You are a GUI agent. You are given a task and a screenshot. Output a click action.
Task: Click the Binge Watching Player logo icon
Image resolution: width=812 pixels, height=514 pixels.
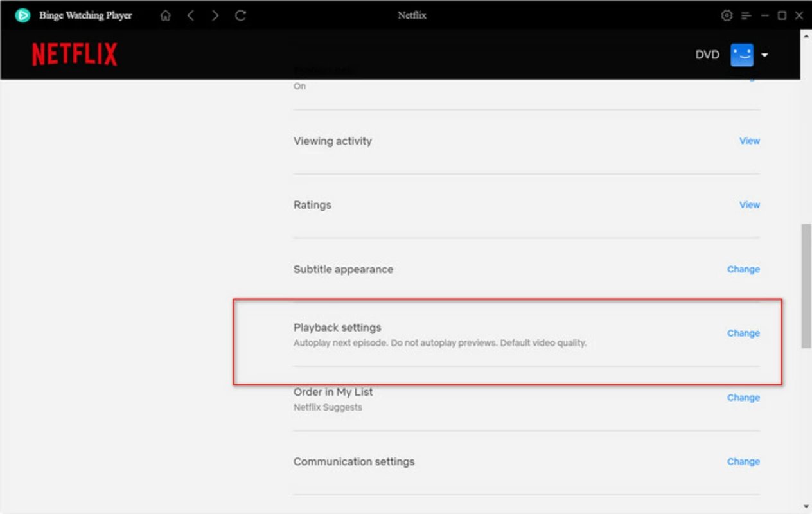pyautogui.click(x=22, y=15)
